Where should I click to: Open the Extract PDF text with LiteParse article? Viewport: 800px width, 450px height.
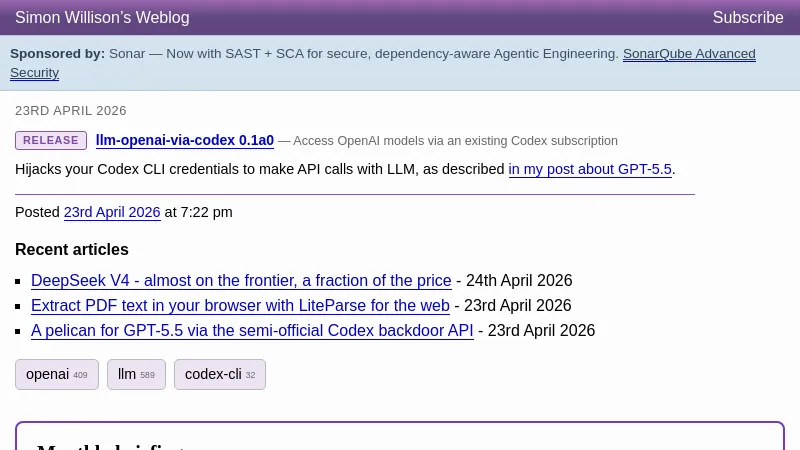pos(240,306)
